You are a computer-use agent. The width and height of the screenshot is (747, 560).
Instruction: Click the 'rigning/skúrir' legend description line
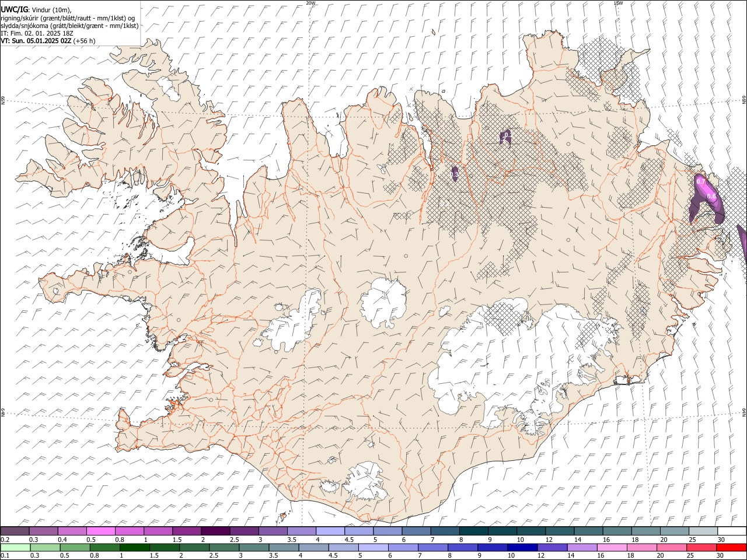(68, 17)
